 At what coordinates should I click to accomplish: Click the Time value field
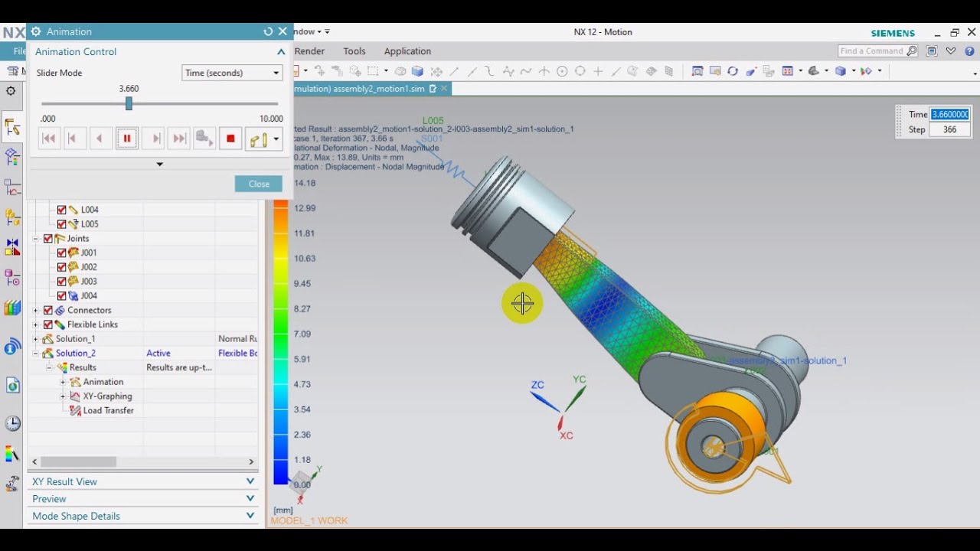pyautogui.click(x=950, y=114)
